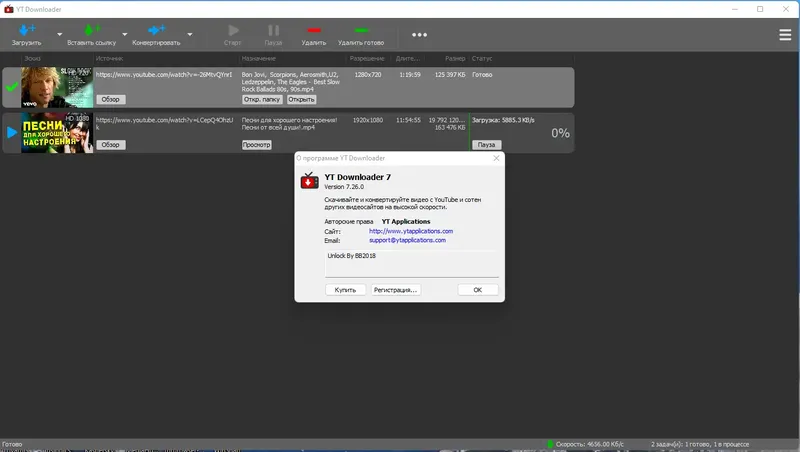Click the Пауза button on the downloading task
Screen dimensions: 800x452
point(486,145)
